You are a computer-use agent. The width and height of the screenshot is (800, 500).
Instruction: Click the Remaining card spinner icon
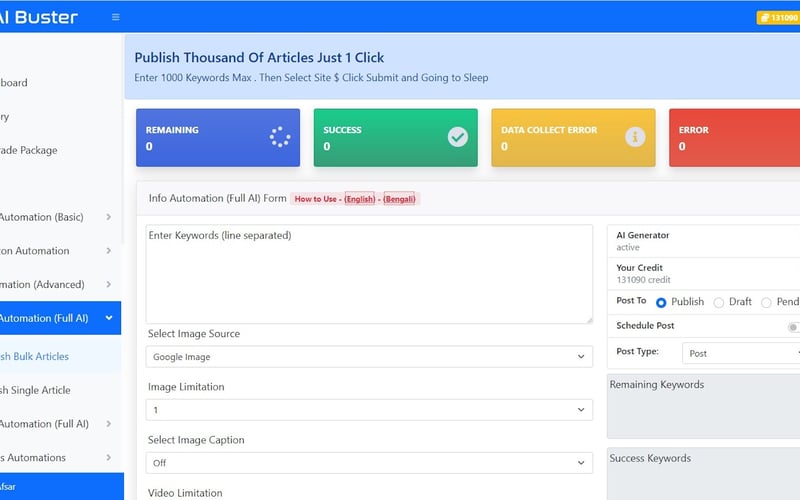(280, 137)
